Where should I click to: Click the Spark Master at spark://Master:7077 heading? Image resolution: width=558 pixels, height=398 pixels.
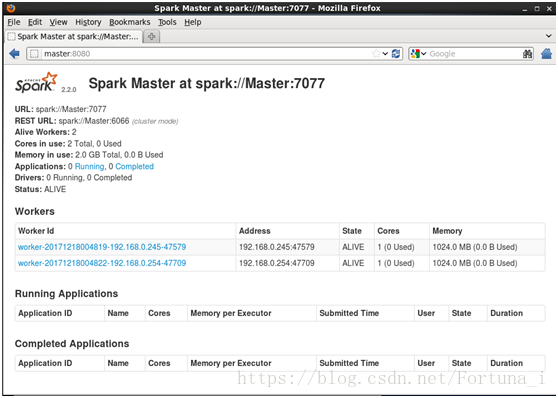click(206, 84)
